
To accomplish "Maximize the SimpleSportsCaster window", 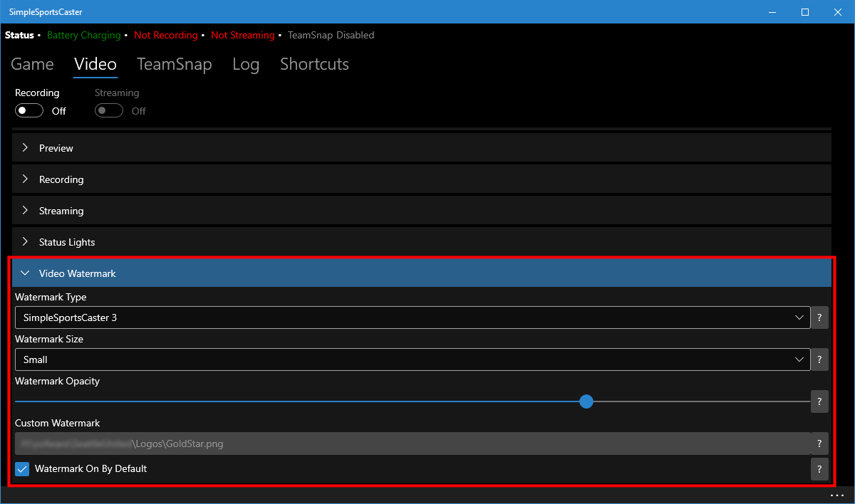I will pos(805,12).
